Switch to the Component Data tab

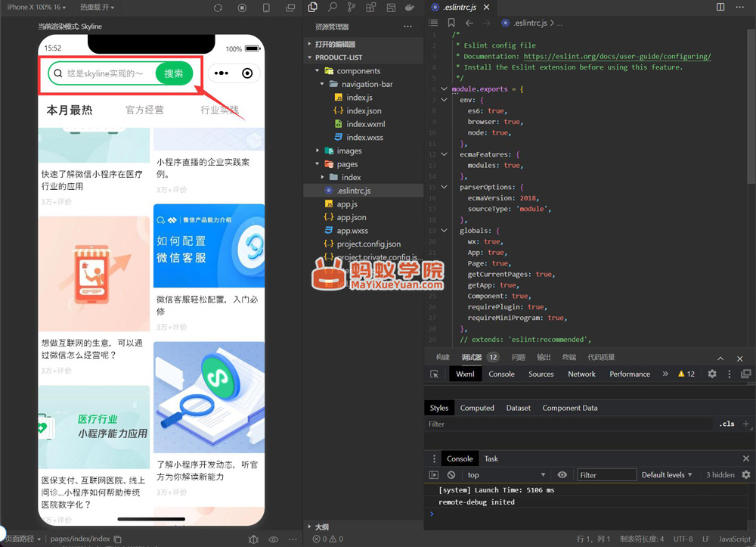point(570,408)
